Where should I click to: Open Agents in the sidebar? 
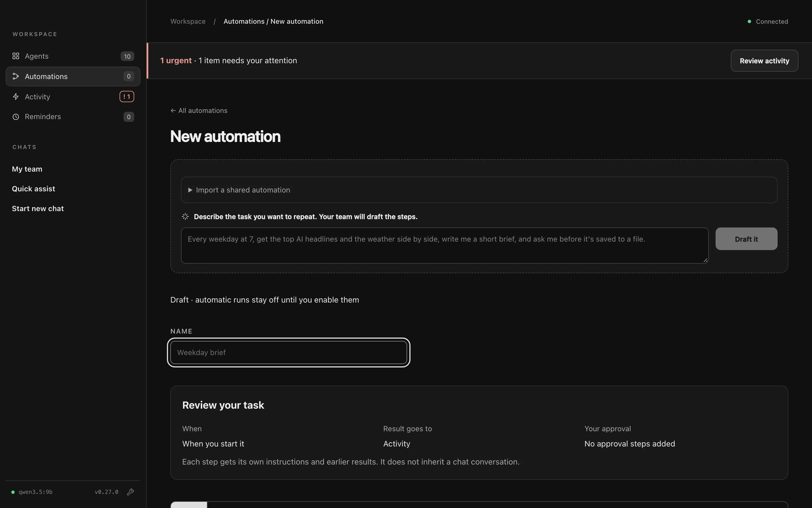click(73, 56)
